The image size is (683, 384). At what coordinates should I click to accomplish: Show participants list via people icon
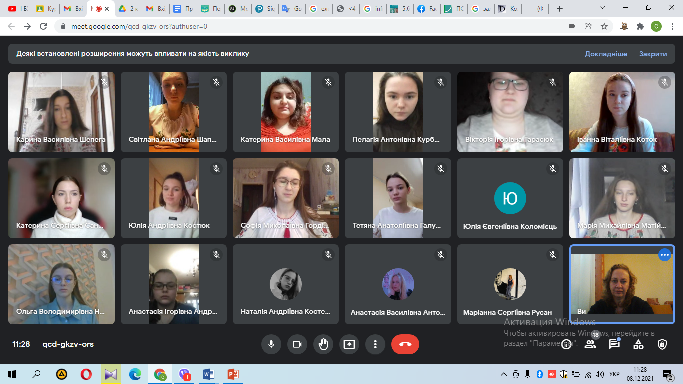point(590,344)
